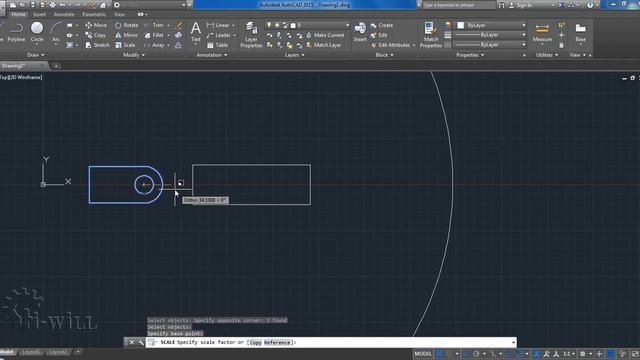Screen dimensions: 640x360
Task: Click the Base view tool
Action: 580,33
